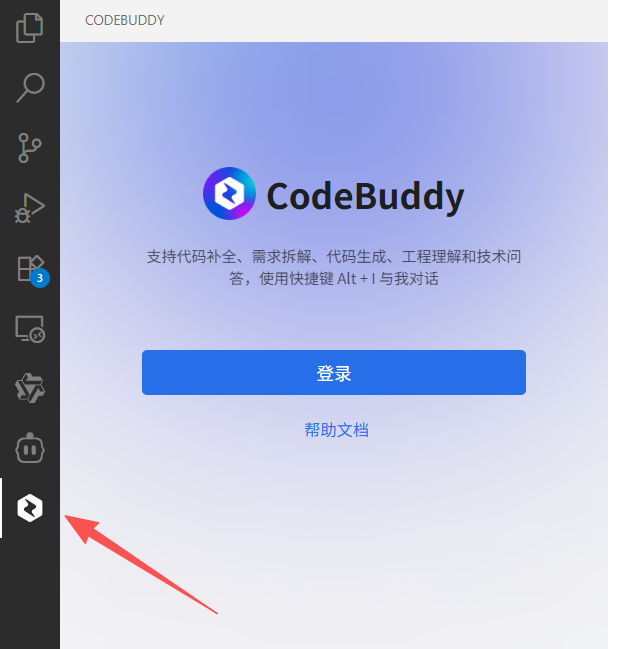Select the CodeBuddy icon in activity bar
621x649 pixels.
tap(30, 508)
